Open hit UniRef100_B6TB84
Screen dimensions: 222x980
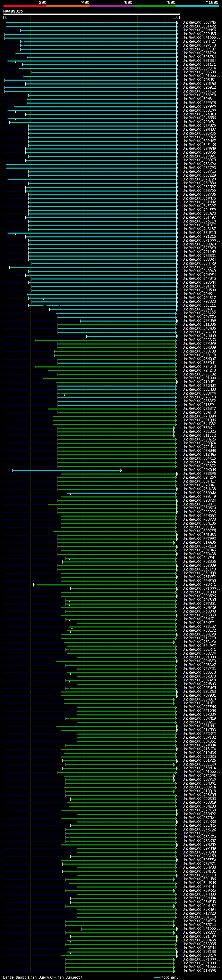[199, 60]
